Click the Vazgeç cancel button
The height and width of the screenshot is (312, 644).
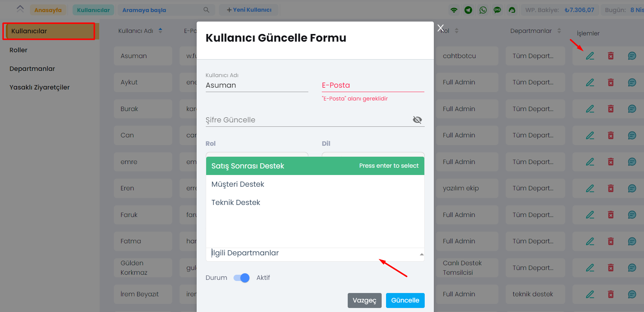[365, 300]
